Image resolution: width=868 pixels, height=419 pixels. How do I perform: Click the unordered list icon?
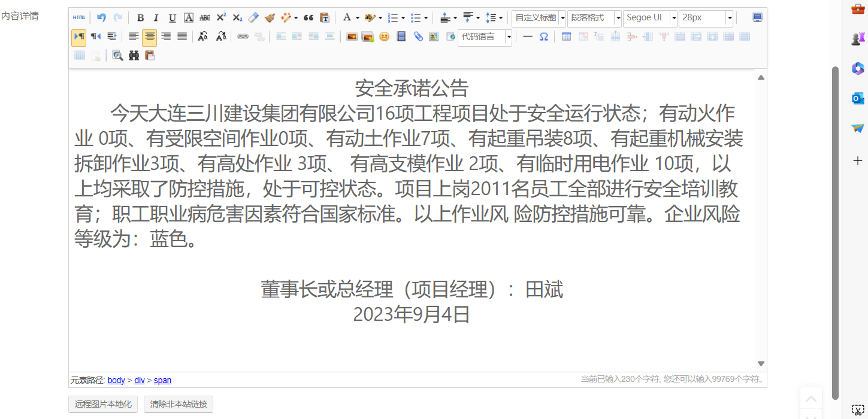(x=415, y=18)
